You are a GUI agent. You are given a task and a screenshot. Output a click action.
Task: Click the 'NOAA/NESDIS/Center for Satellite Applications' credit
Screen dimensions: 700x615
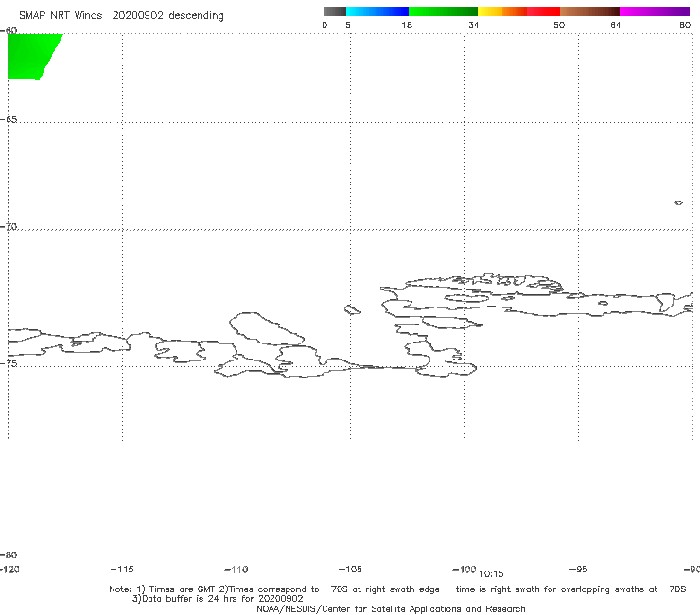click(x=391, y=609)
